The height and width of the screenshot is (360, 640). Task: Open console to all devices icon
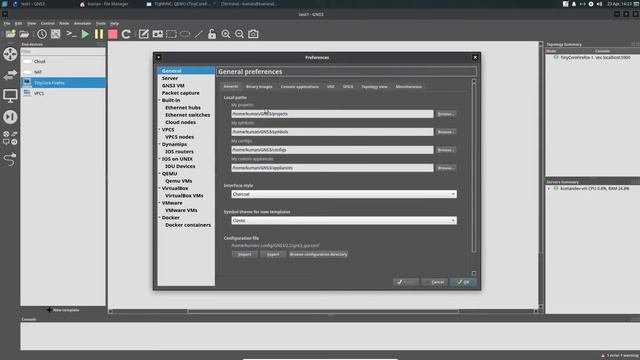click(x=71, y=34)
